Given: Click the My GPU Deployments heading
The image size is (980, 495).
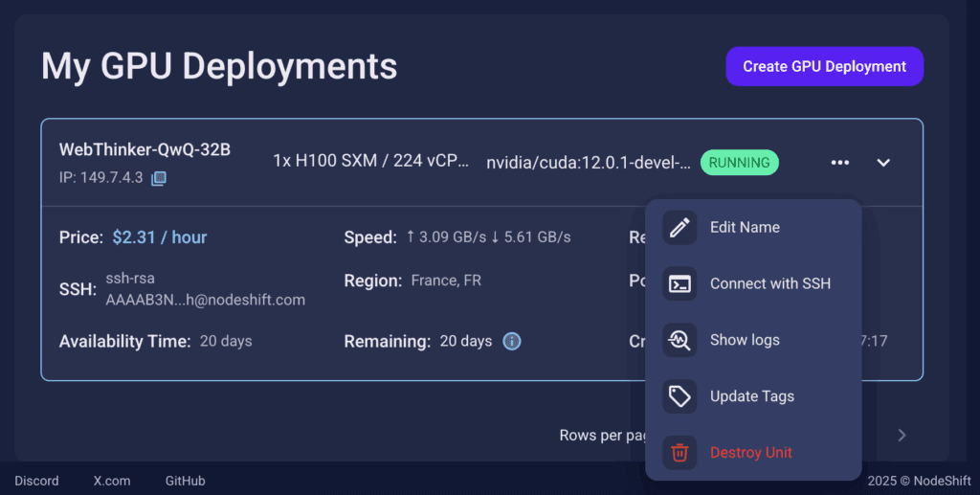Looking at the screenshot, I should point(219,66).
